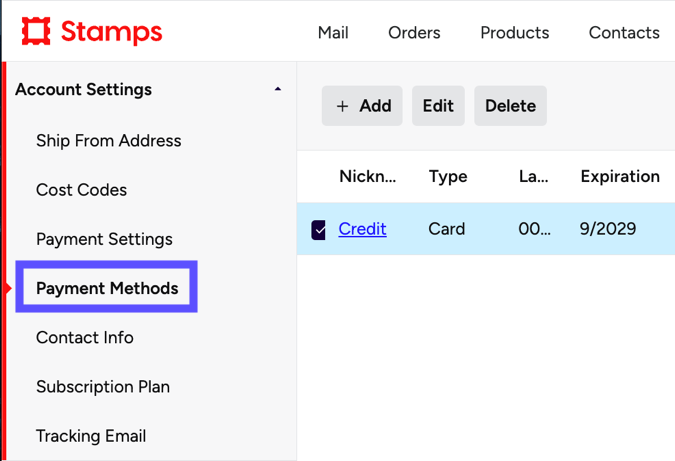Open Tracking Email settings

[x=91, y=436]
